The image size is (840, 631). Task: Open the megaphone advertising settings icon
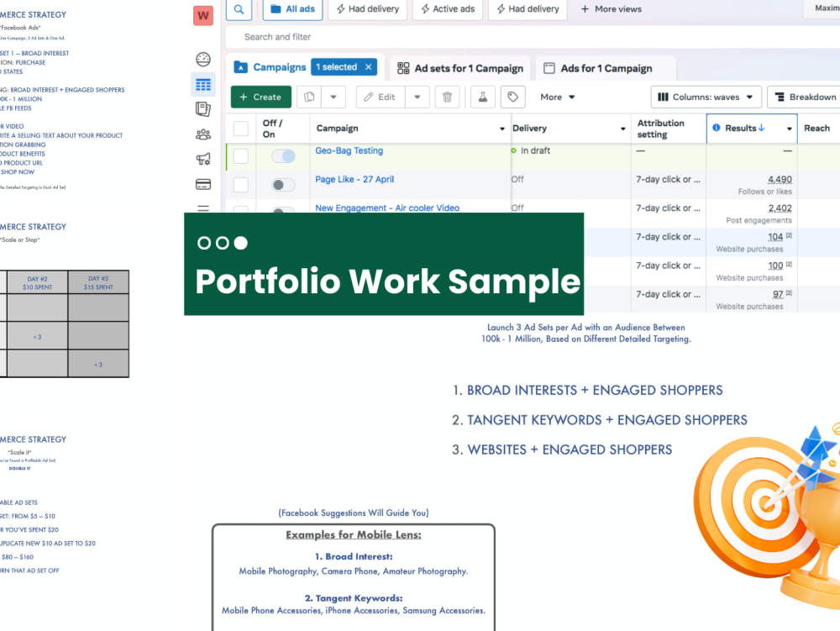203,159
